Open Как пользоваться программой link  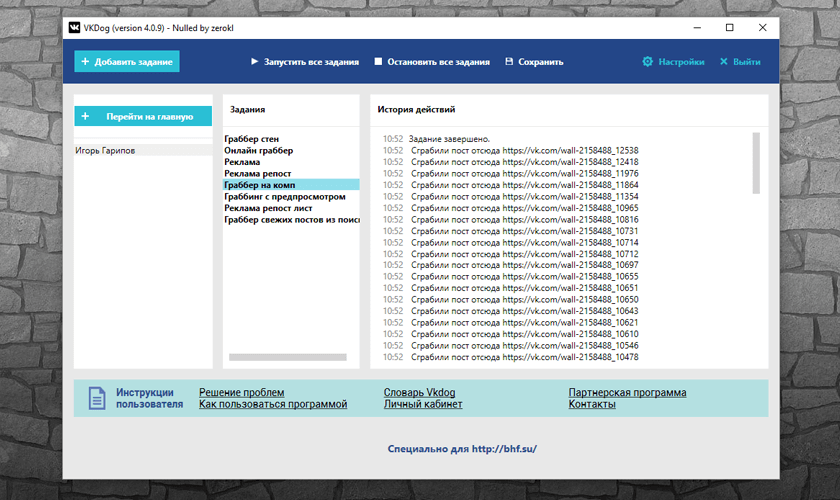[273, 404]
